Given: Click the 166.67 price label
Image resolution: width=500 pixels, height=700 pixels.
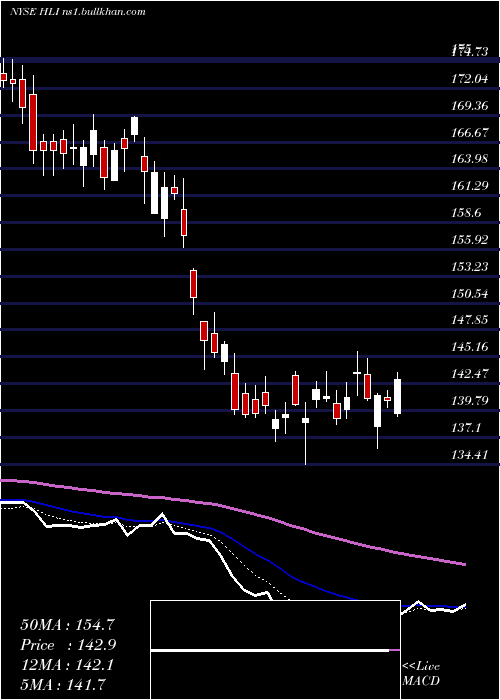Looking at the screenshot, I should 469,133.
